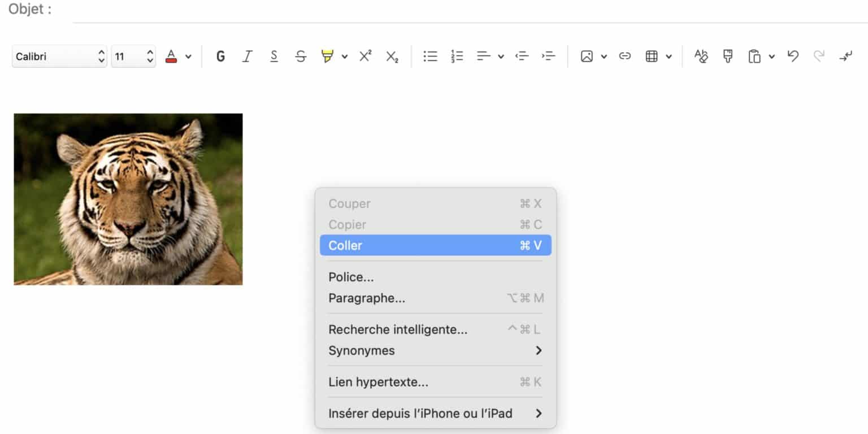This screenshot has height=434, width=868.
Task: Open the font size 11 selector
Action: pyautogui.click(x=133, y=57)
